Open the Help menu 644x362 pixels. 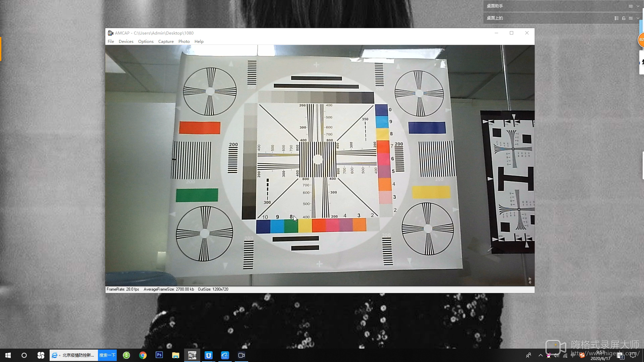(199, 42)
